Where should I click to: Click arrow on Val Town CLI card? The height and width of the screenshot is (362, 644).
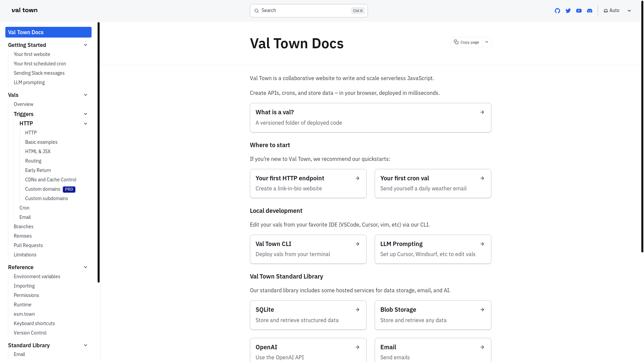coord(357,244)
